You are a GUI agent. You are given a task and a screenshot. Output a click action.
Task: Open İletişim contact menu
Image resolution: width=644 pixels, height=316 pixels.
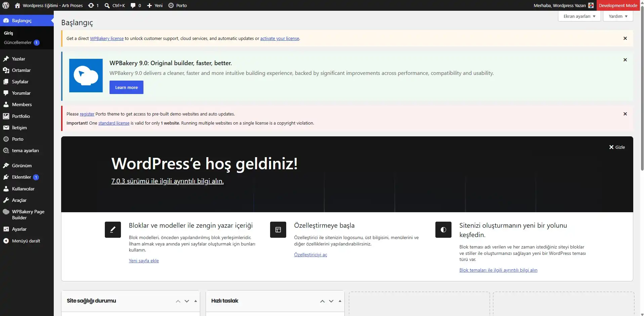pyautogui.click(x=27, y=128)
